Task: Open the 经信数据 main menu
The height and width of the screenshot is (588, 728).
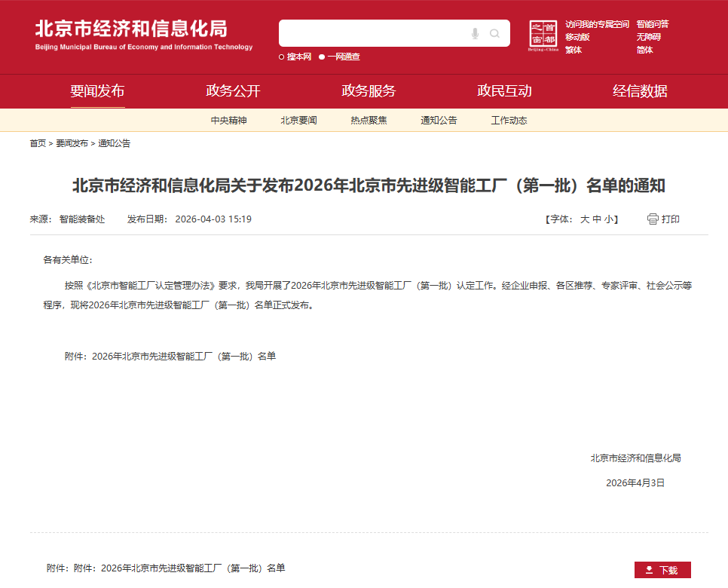Action: pyautogui.click(x=640, y=91)
